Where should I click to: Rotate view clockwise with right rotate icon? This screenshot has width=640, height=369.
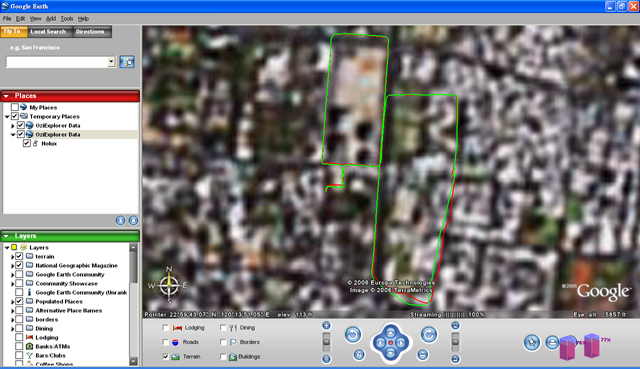coord(429,335)
